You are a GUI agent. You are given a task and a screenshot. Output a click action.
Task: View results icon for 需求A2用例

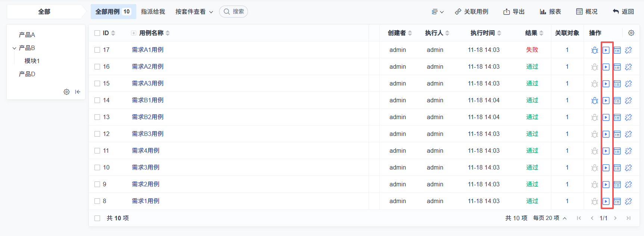click(617, 67)
